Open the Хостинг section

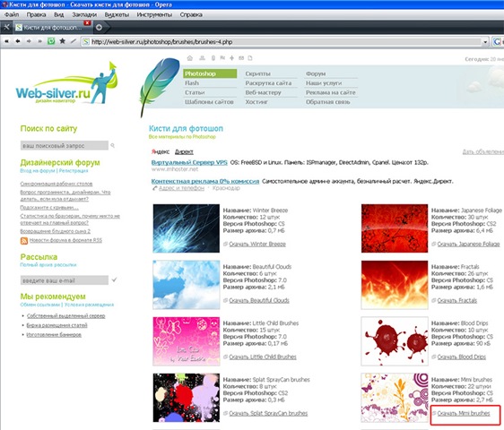tap(256, 102)
